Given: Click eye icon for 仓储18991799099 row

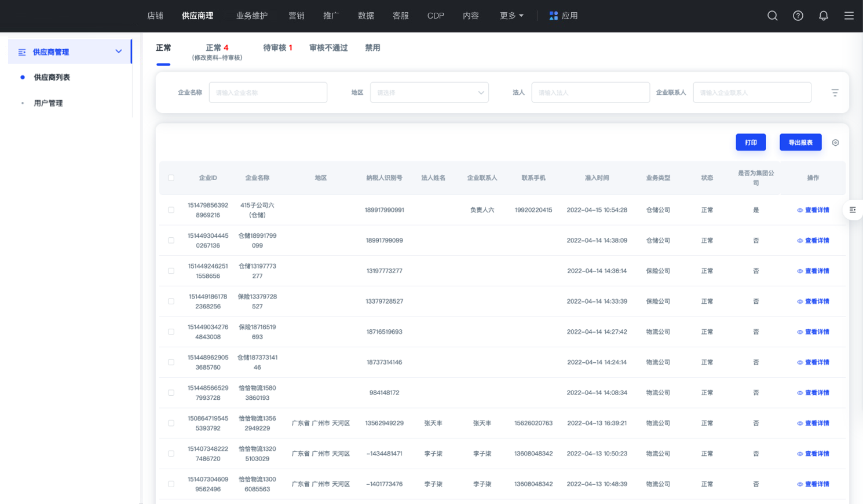Looking at the screenshot, I should click(x=799, y=241).
